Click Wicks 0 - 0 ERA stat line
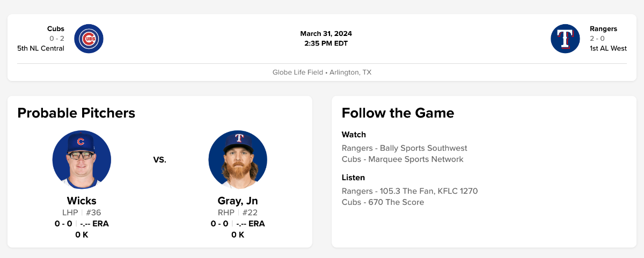Screen dimensions: 644x258 [82, 224]
